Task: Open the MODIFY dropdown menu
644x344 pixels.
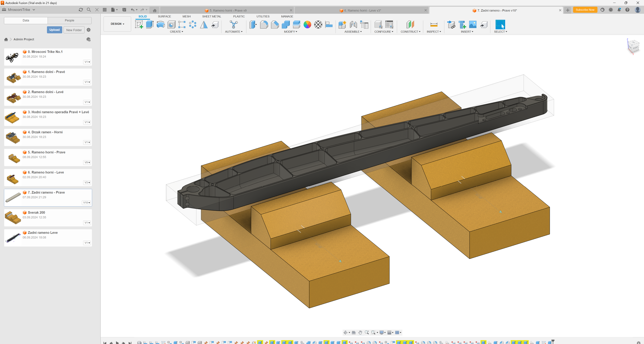Action: (290, 32)
